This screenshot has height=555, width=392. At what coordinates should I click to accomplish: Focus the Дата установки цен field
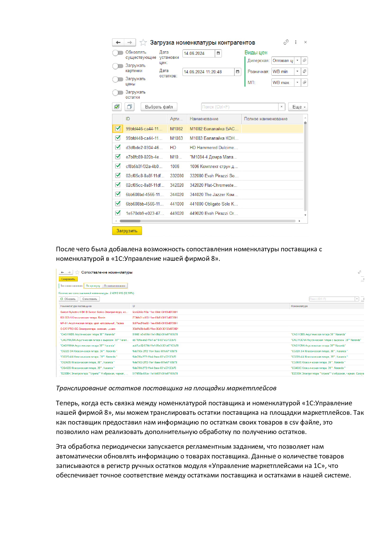(x=199, y=53)
